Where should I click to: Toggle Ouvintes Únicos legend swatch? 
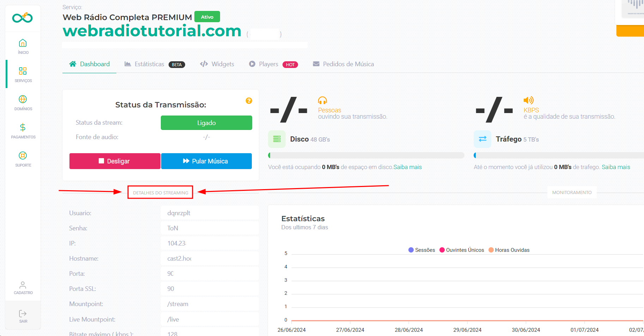click(x=442, y=250)
